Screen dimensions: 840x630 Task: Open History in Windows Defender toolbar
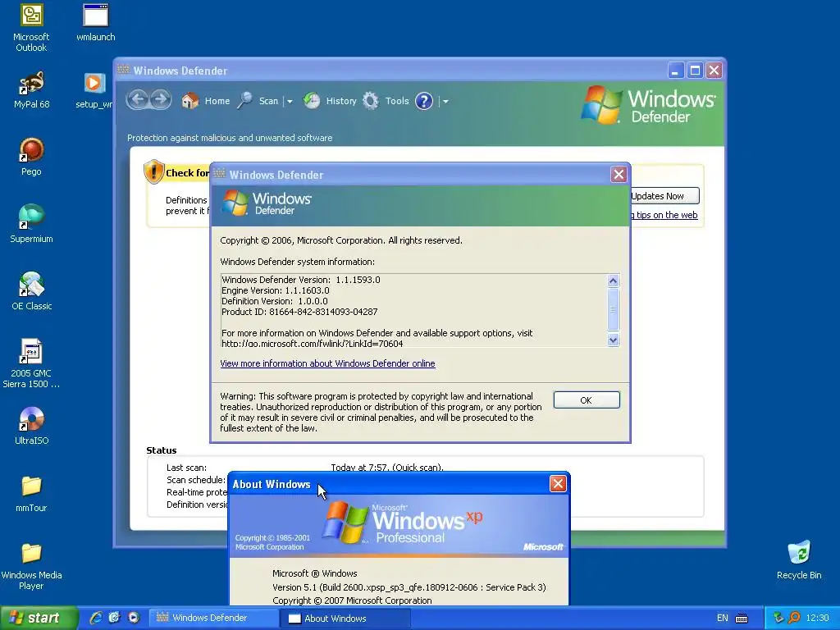(330, 101)
